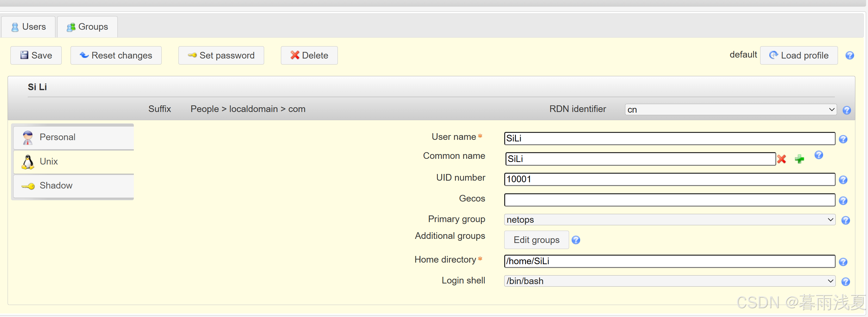Click Reset changes button

tap(116, 55)
